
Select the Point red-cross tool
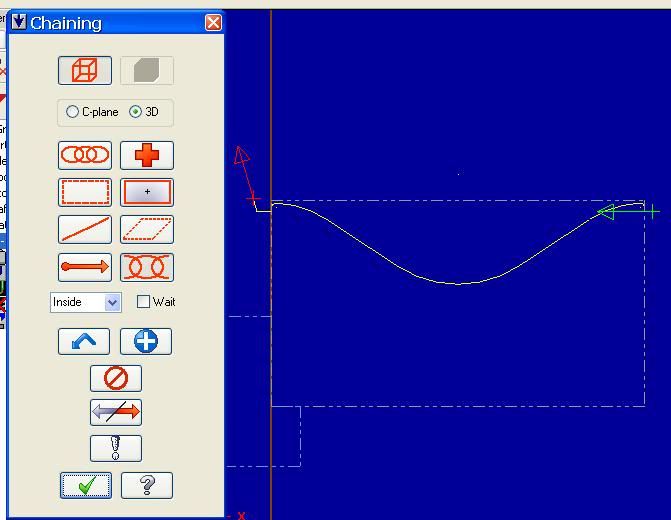(147, 155)
